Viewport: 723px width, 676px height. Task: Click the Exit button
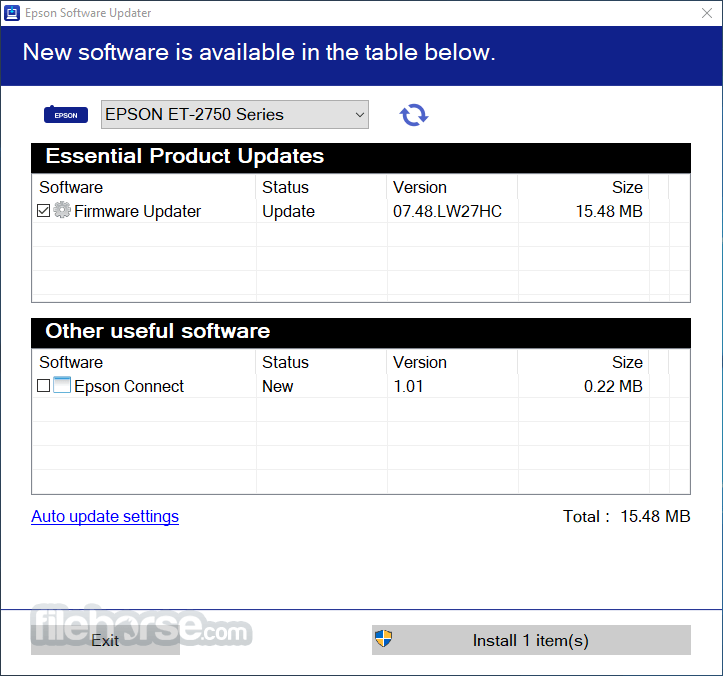tap(105, 640)
